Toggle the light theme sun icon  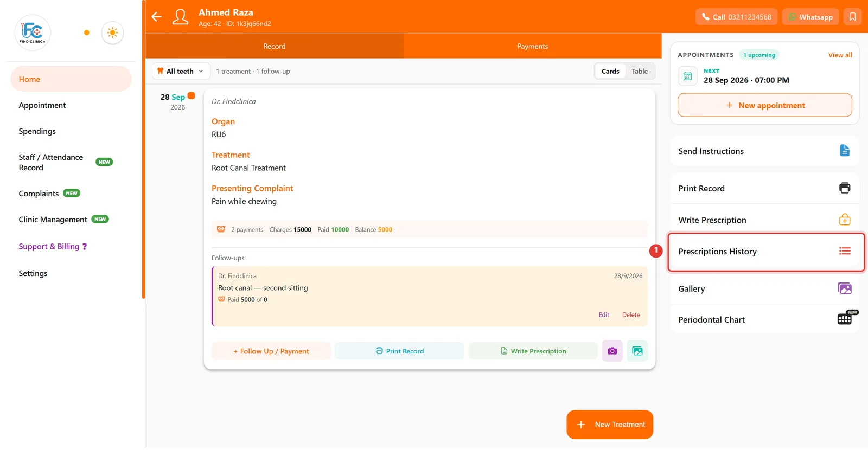(x=112, y=33)
